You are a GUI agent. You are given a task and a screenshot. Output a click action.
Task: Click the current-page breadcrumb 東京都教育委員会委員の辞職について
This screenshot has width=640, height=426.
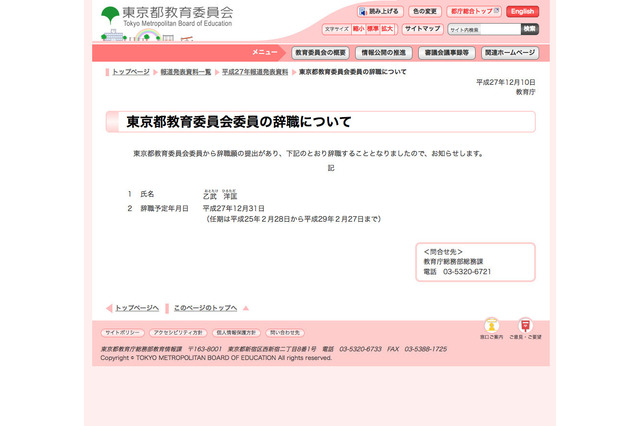tap(353, 72)
